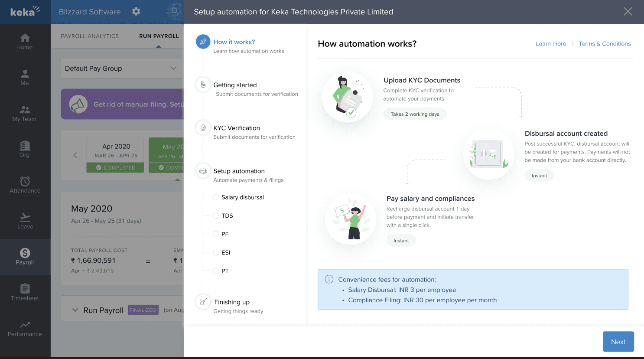The width and height of the screenshot is (644, 359).
Task: Open the Terms & Conditions link
Action: point(605,44)
